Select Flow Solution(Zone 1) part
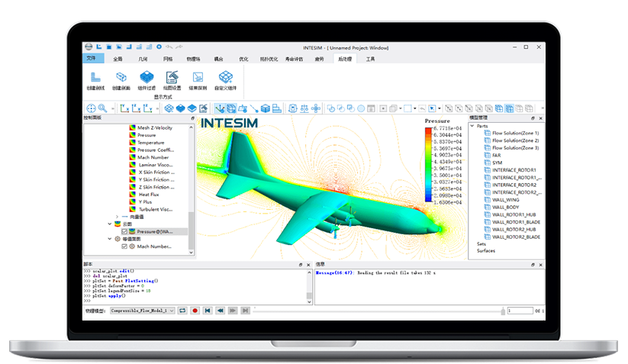628x364 pixels. [516, 133]
